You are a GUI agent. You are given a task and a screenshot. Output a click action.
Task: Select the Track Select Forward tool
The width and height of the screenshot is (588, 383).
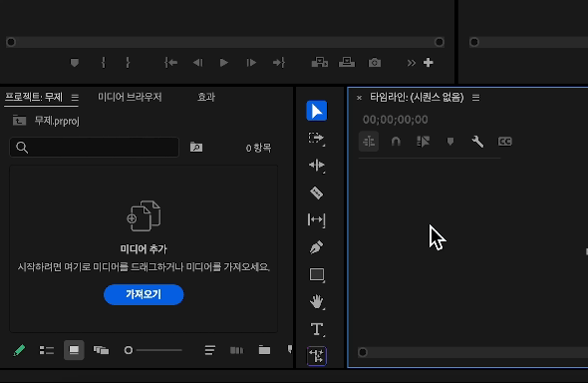317,139
